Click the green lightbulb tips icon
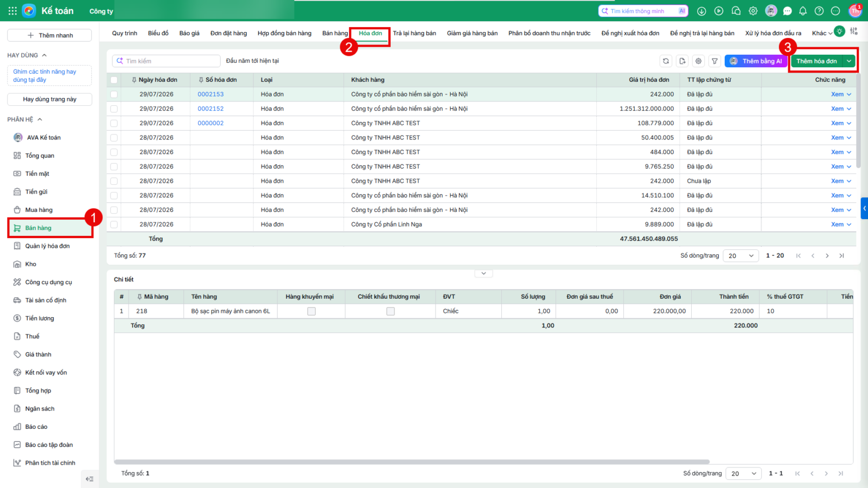 click(x=839, y=31)
